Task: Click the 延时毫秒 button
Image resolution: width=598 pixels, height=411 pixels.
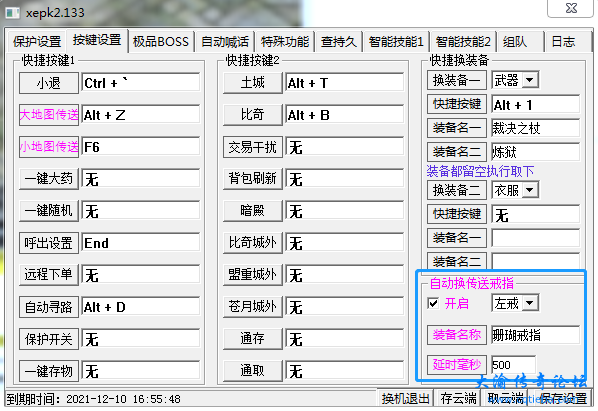Action: pyautogui.click(x=457, y=365)
